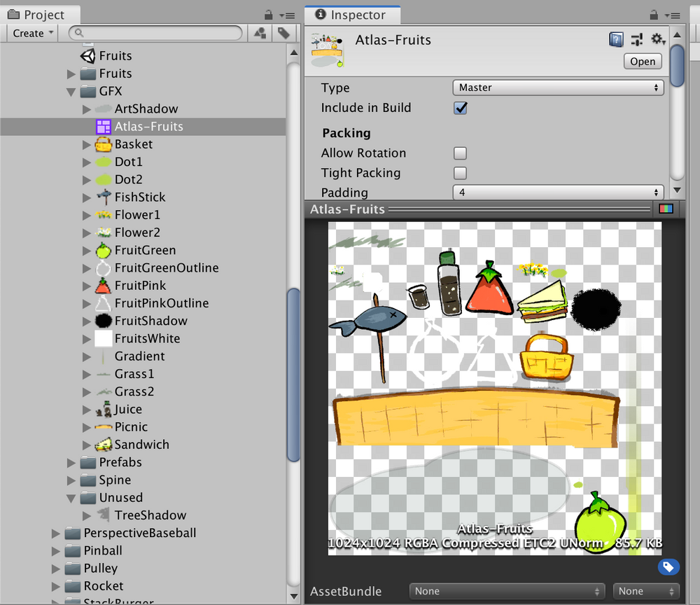Click the blue AssetBundle tag icon

(x=668, y=566)
